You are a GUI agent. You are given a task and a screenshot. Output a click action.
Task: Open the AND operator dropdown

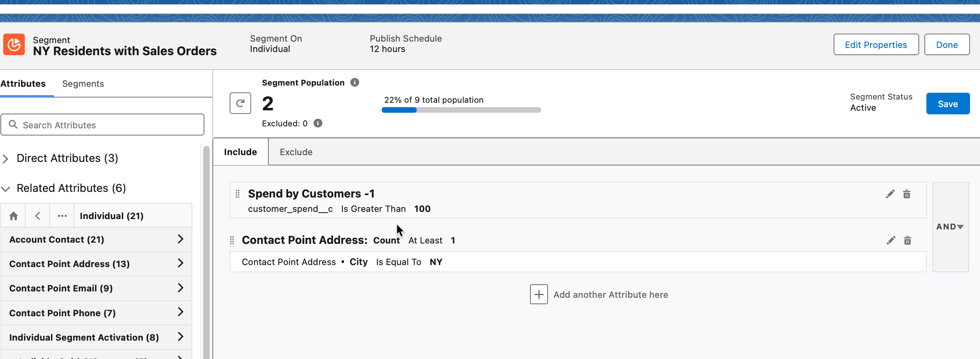pos(950,227)
